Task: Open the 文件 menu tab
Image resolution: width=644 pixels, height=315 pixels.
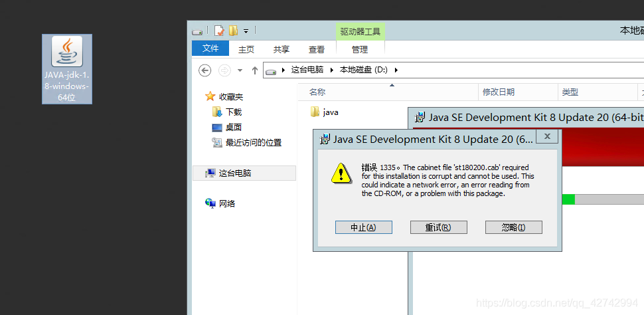Action: point(210,49)
